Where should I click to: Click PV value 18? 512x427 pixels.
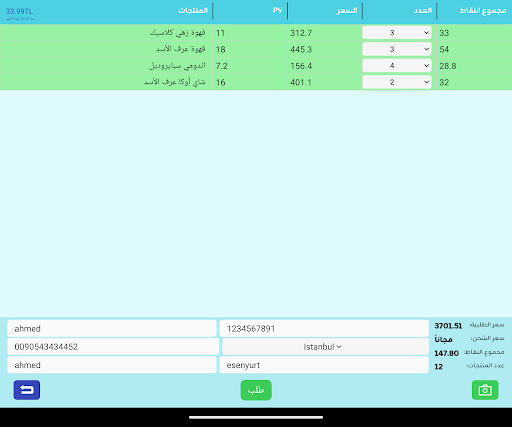(x=221, y=49)
